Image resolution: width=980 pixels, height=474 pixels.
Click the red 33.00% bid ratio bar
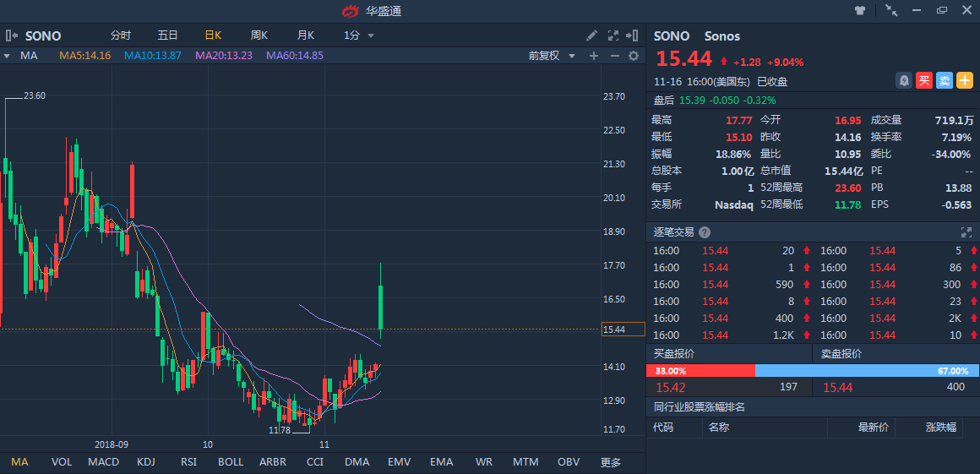(x=700, y=371)
